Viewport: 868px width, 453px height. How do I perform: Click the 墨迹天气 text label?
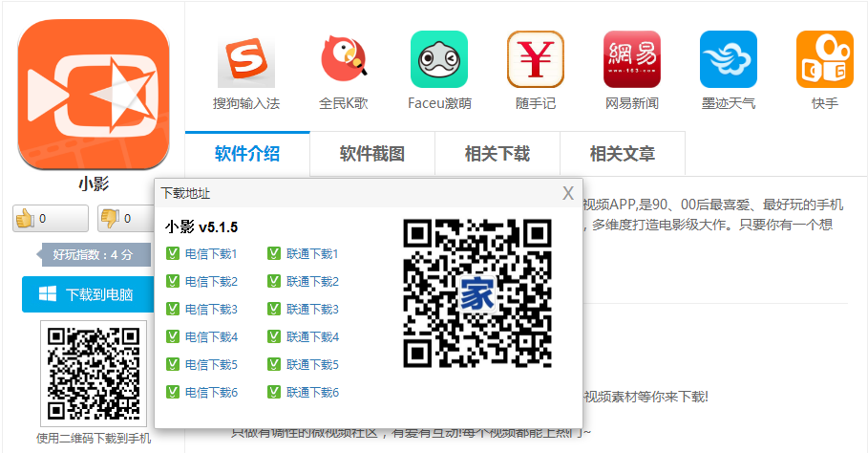[x=728, y=103]
